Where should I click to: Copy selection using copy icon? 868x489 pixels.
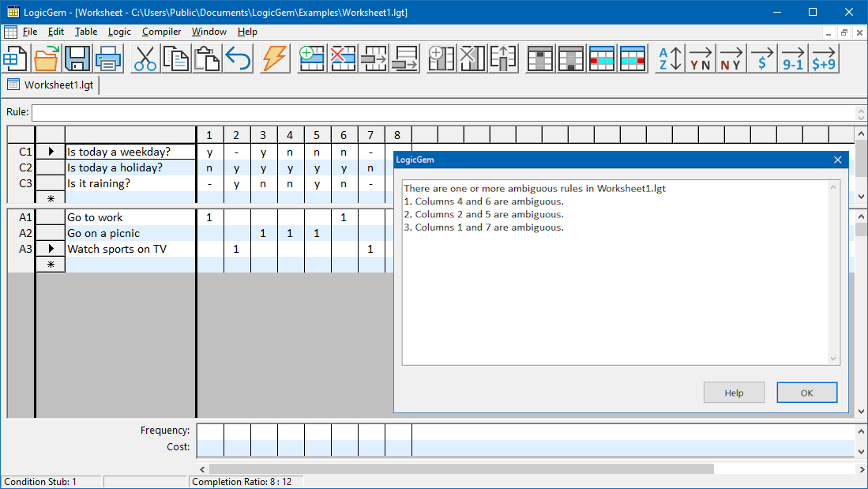[x=176, y=58]
